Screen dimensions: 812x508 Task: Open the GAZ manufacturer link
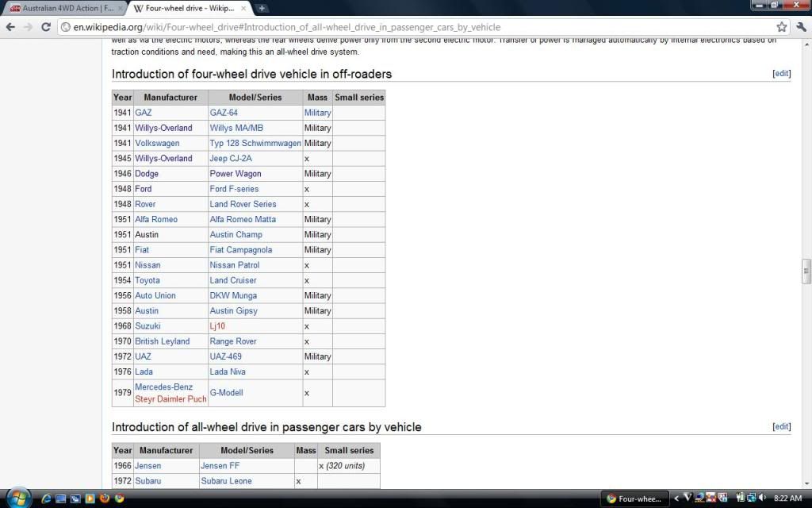(x=144, y=113)
